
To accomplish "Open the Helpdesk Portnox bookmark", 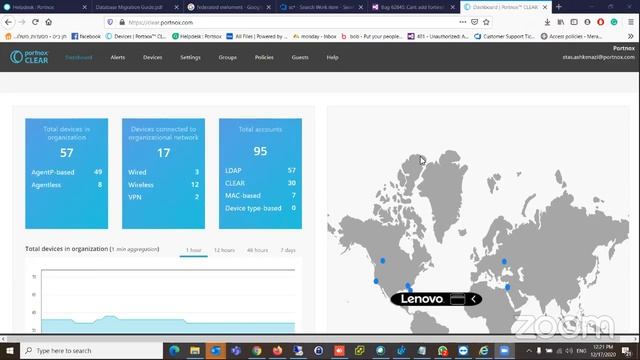I will pos(197,36).
